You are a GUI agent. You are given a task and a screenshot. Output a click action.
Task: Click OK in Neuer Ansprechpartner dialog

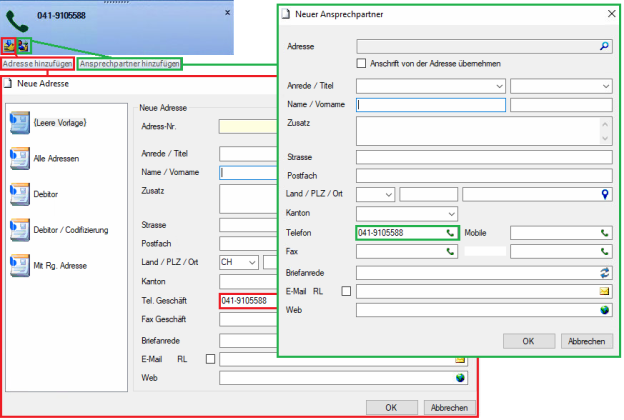528,341
